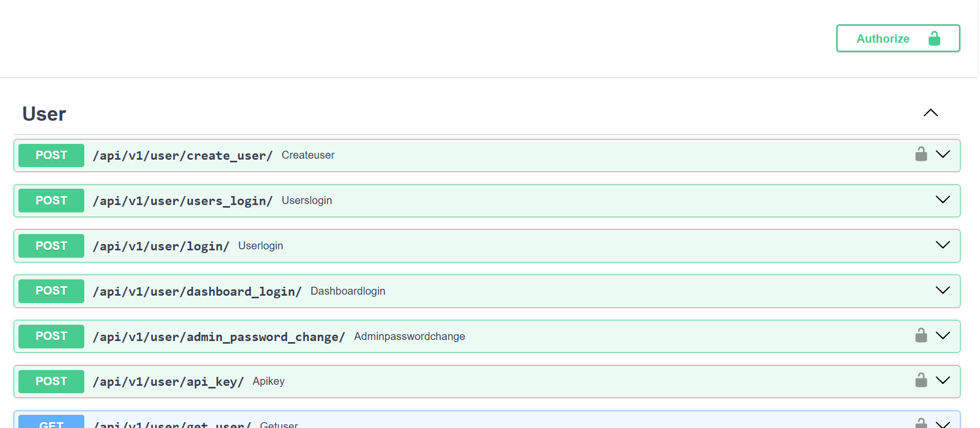The image size is (980, 428).
Task: Expand the create_user endpoint arrow
Action: click(943, 154)
